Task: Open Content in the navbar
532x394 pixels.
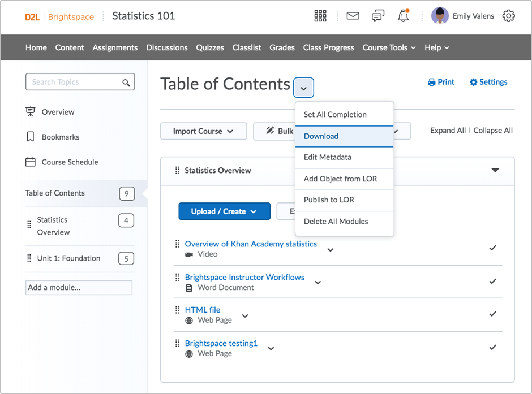Action: (70, 48)
